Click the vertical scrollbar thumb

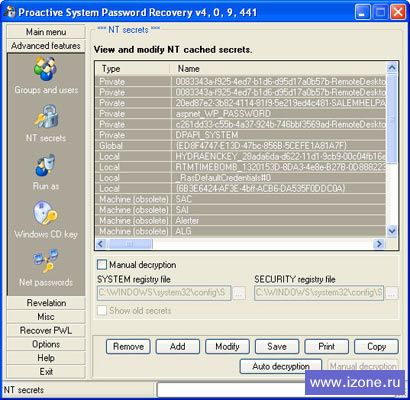392,119
